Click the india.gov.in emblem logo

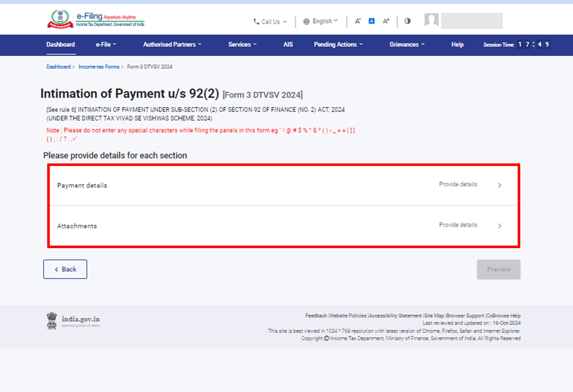tap(52, 320)
